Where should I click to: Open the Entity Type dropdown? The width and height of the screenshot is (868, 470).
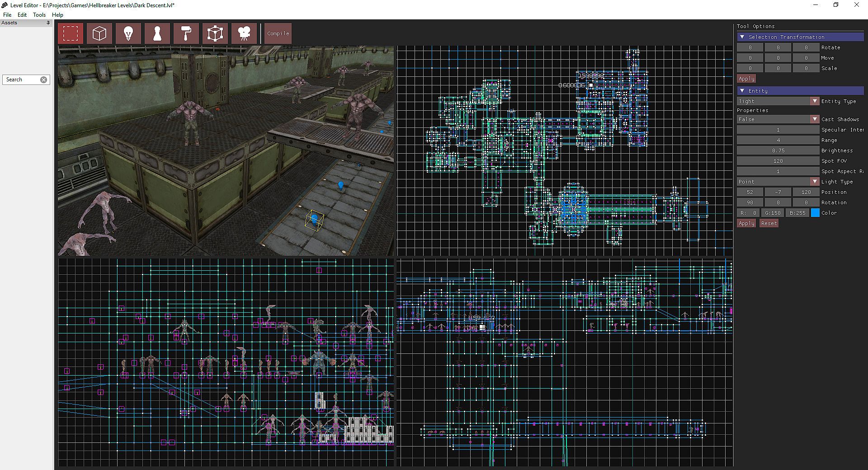[x=814, y=101]
